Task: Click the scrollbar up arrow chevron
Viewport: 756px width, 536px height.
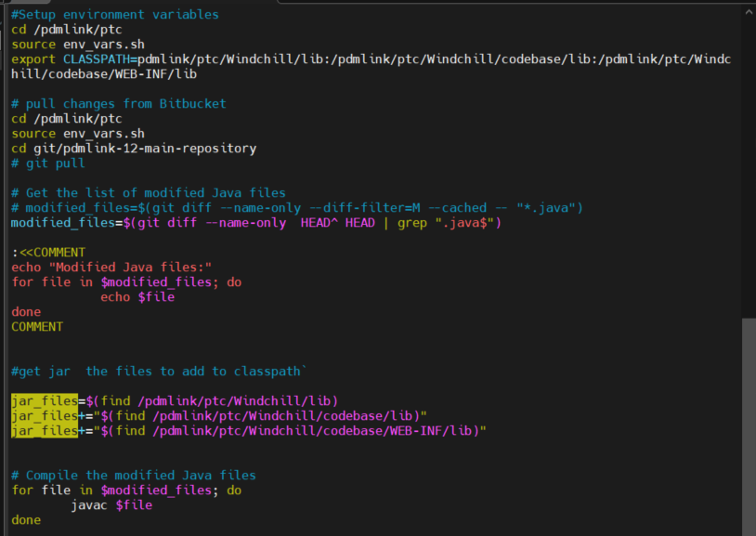Action: (x=749, y=9)
